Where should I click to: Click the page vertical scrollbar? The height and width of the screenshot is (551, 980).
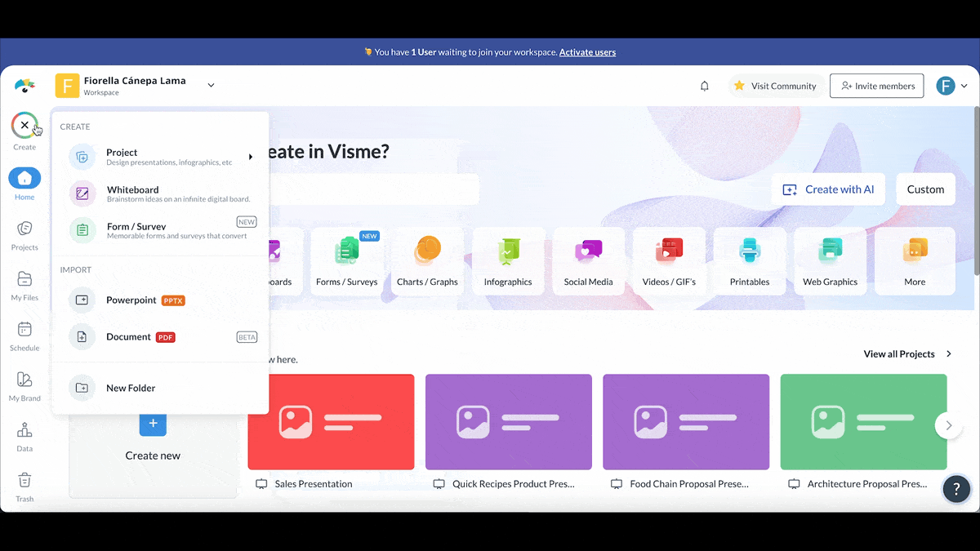977,191
